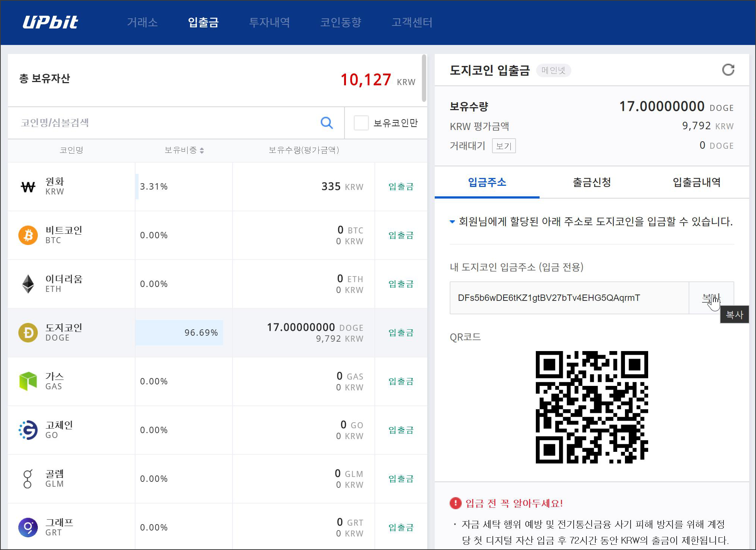Click 복사 button to copy address
Viewport: 756px width, 550px height.
711,298
